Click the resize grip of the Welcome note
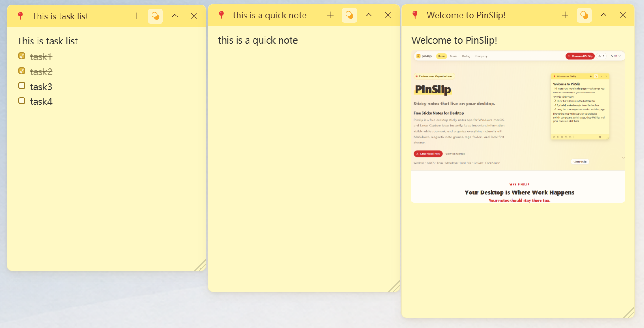Image resolution: width=644 pixels, height=328 pixels. 629,313
